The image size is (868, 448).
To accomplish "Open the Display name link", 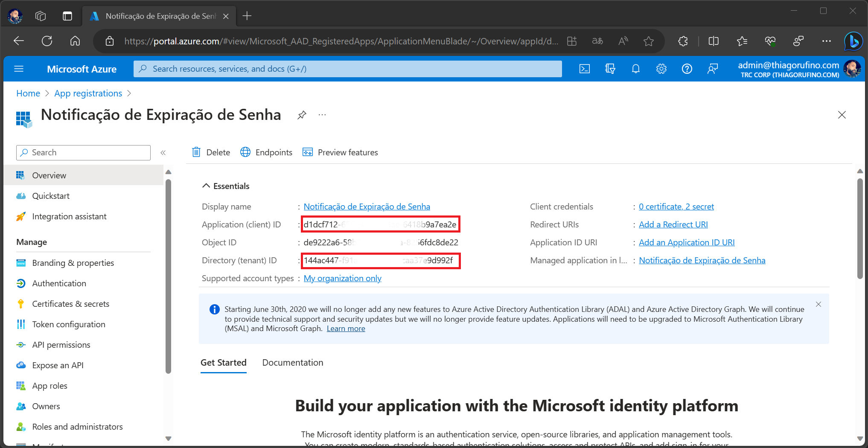I will point(367,207).
